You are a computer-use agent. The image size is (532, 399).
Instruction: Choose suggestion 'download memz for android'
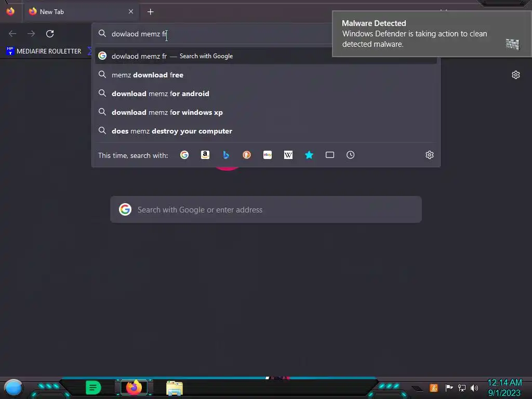click(266, 94)
